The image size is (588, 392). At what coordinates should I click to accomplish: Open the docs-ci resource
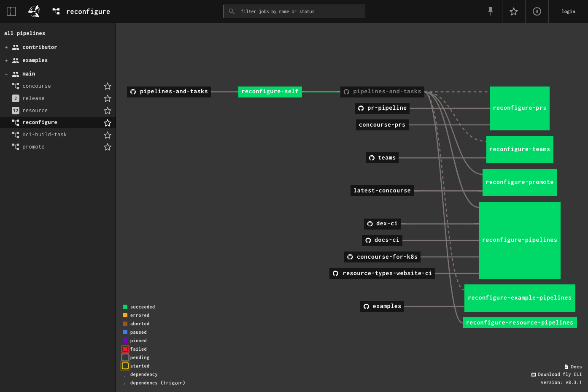pos(382,240)
